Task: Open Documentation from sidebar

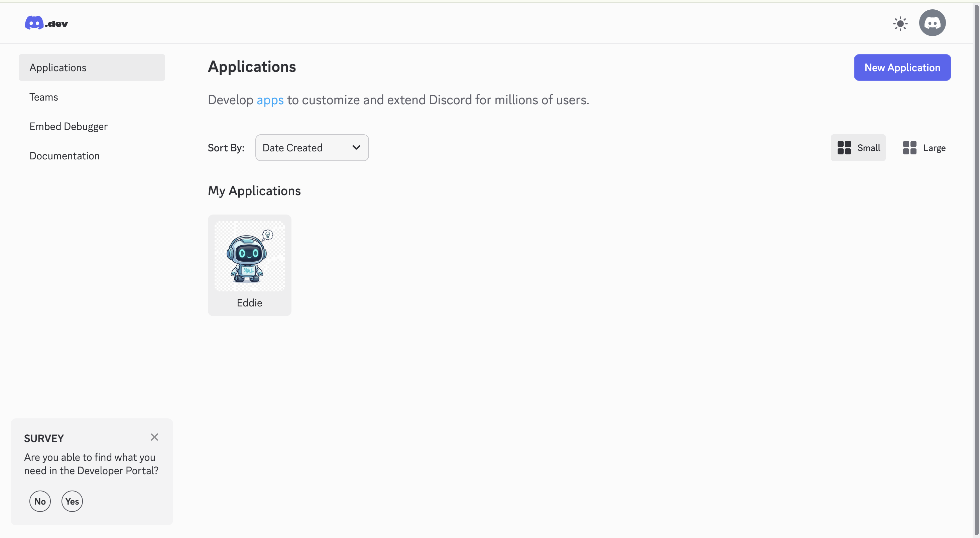Action: click(64, 156)
